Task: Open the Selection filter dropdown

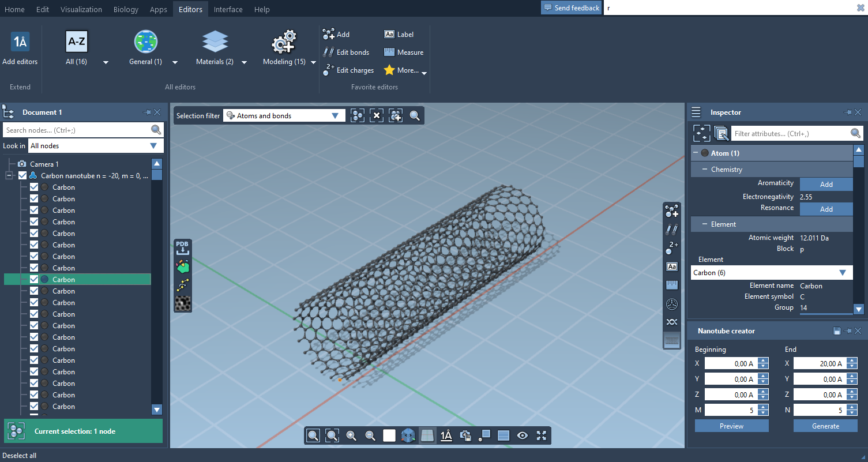Action: (x=335, y=116)
